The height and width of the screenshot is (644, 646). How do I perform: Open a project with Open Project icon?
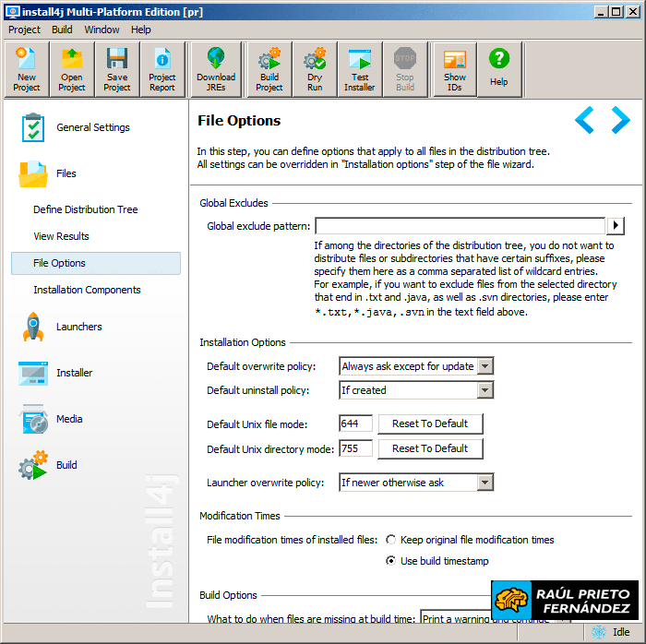[72, 69]
